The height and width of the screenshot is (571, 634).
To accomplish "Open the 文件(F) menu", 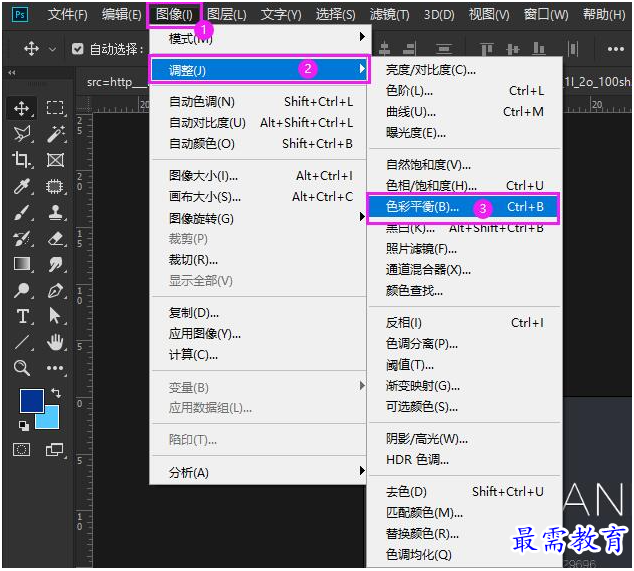I will pyautogui.click(x=68, y=15).
